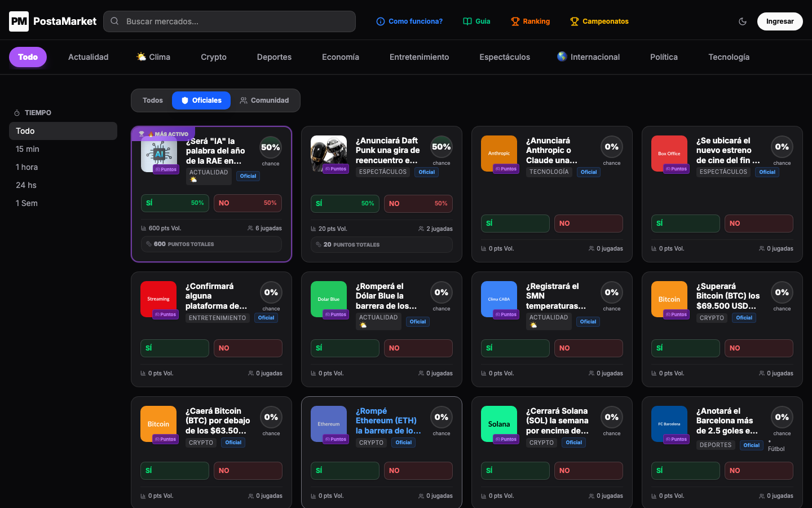Open the Tecnología category tab
The image size is (812, 508).
click(729, 57)
